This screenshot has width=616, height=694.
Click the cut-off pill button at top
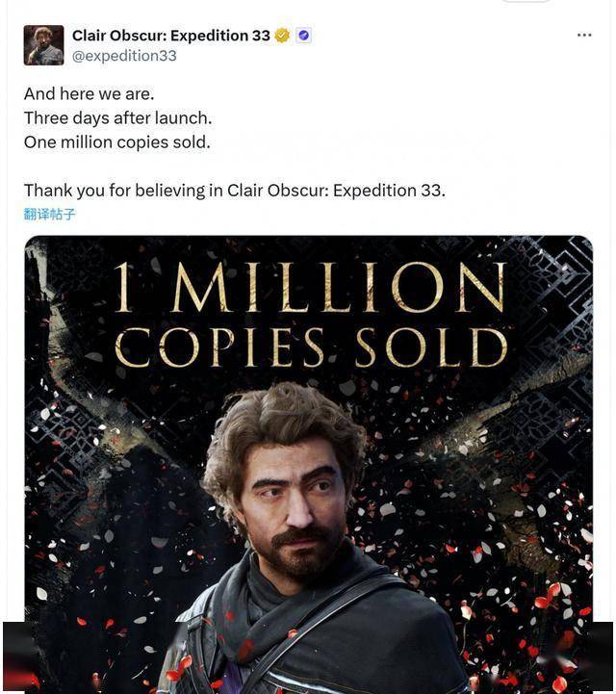coord(526,1)
